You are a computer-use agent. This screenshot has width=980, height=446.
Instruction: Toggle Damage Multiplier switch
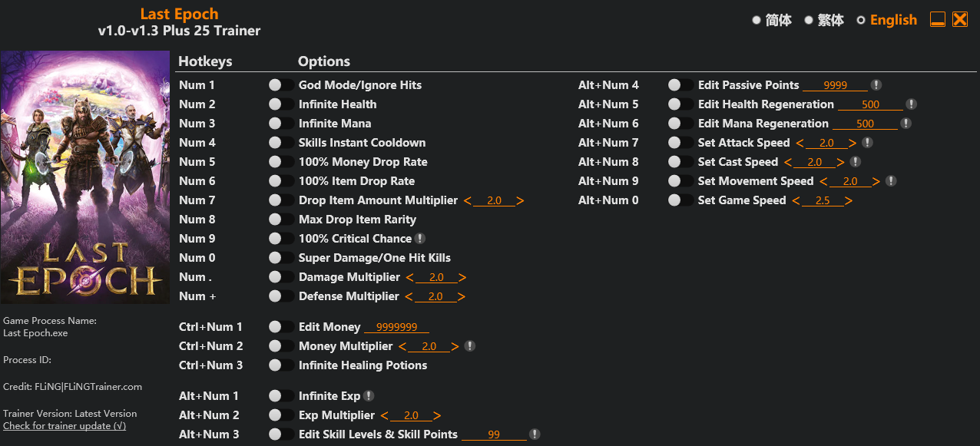(281, 277)
